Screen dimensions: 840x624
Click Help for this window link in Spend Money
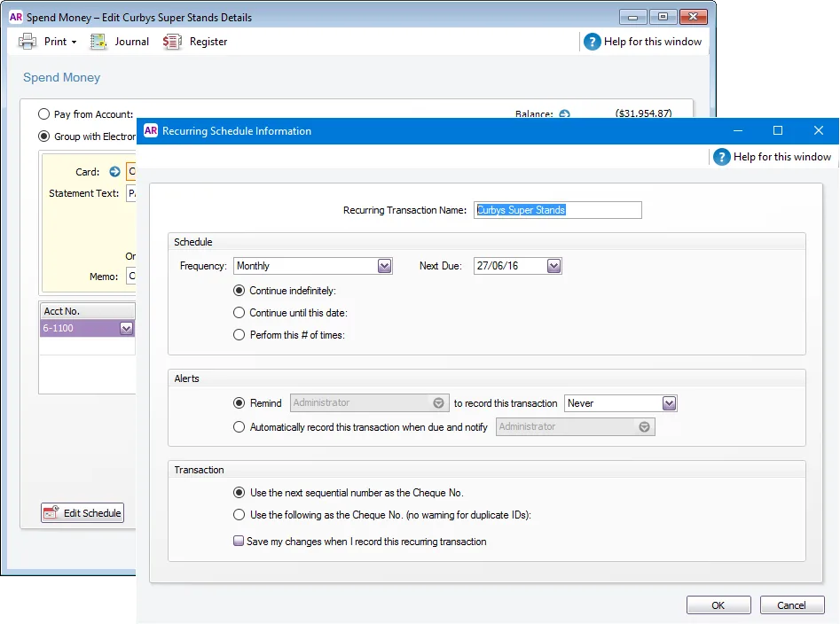tap(653, 42)
